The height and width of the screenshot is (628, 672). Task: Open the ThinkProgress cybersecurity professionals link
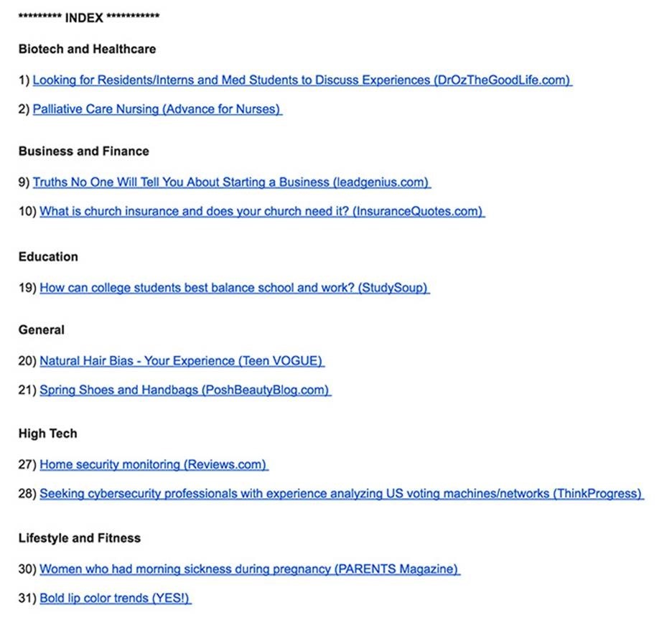[341, 494]
